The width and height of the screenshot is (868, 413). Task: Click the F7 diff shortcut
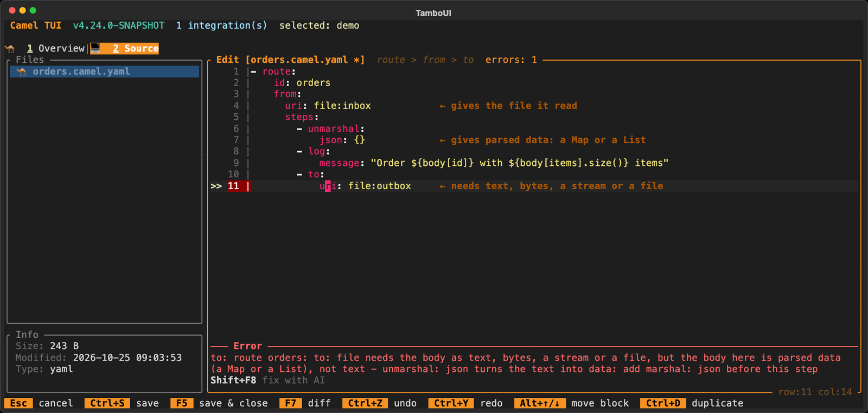(305, 403)
